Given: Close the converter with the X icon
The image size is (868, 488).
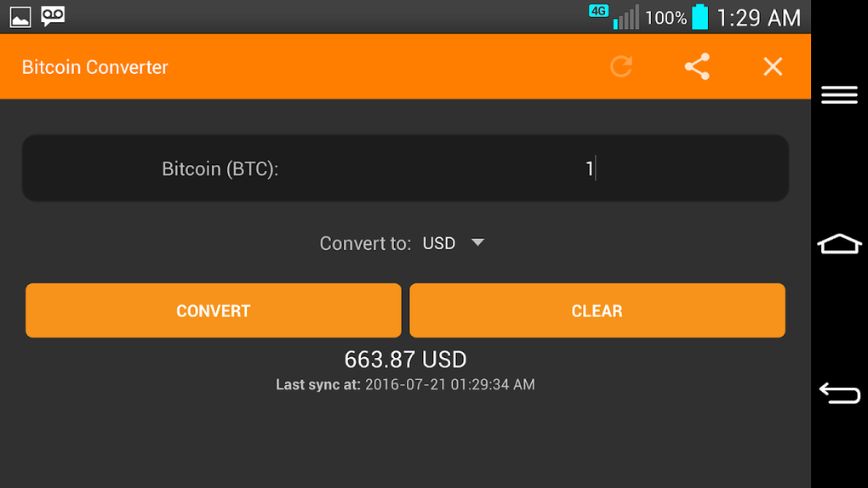Looking at the screenshot, I should [773, 66].
